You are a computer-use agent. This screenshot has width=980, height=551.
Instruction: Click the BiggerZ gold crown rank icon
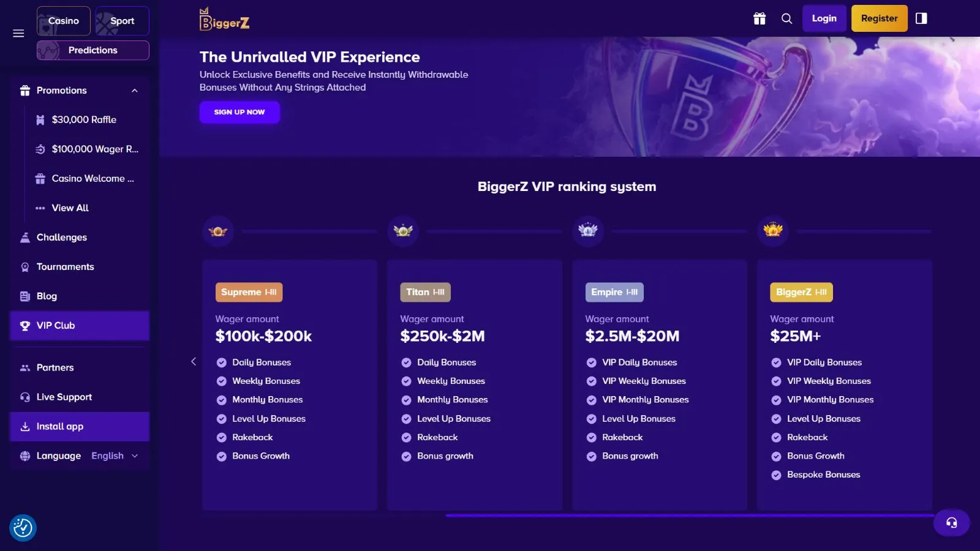click(x=773, y=230)
